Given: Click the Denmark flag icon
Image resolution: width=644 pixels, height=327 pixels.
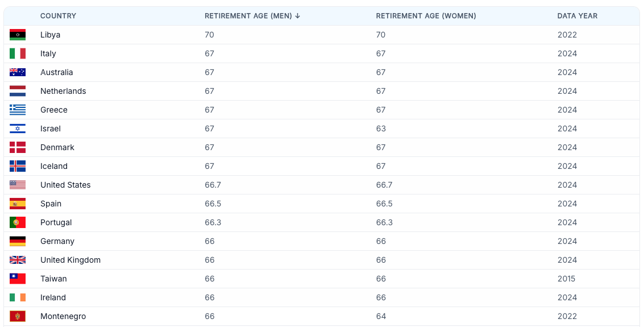Looking at the screenshot, I should coord(18,147).
